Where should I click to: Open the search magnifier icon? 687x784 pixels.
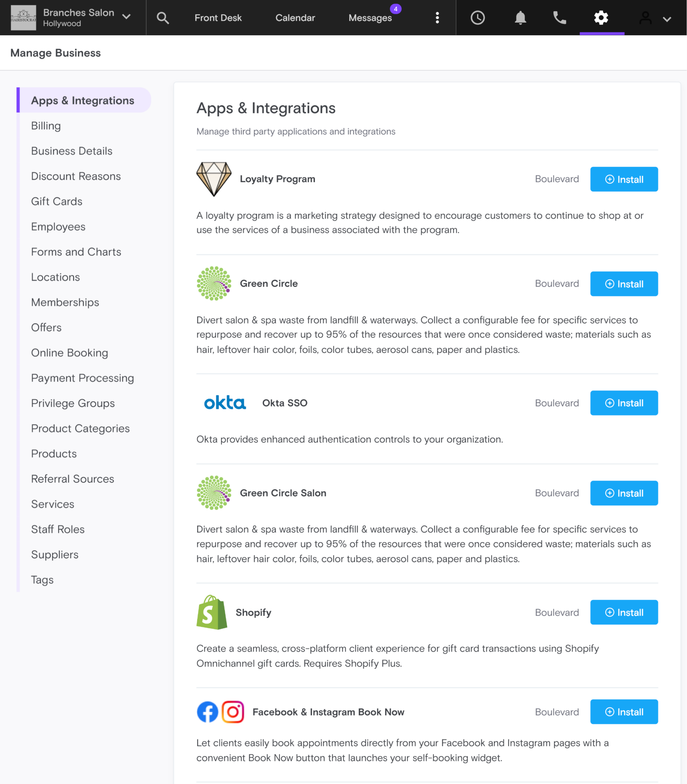[x=162, y=18]
